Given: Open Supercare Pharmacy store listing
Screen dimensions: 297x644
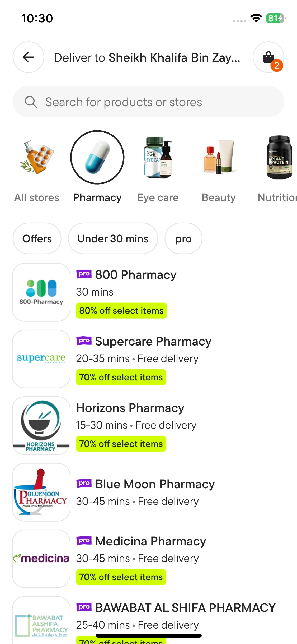Looking at the screenshot, I should pyautogui.click(x=153, y=342).
